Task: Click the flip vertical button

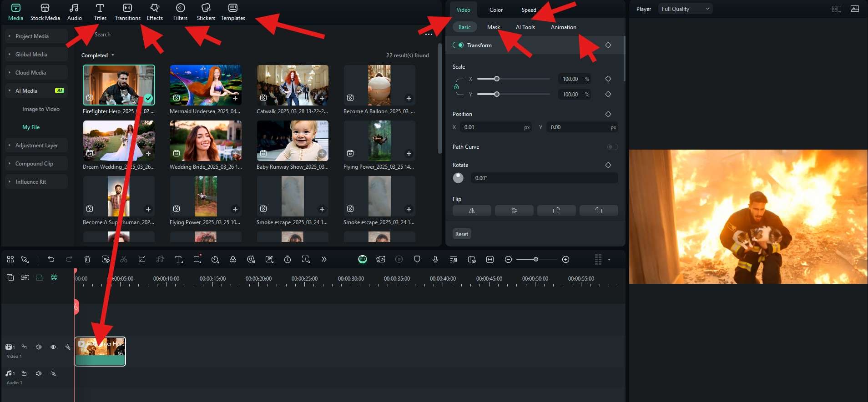Action: pyautogui.click(x=514, y=210)
